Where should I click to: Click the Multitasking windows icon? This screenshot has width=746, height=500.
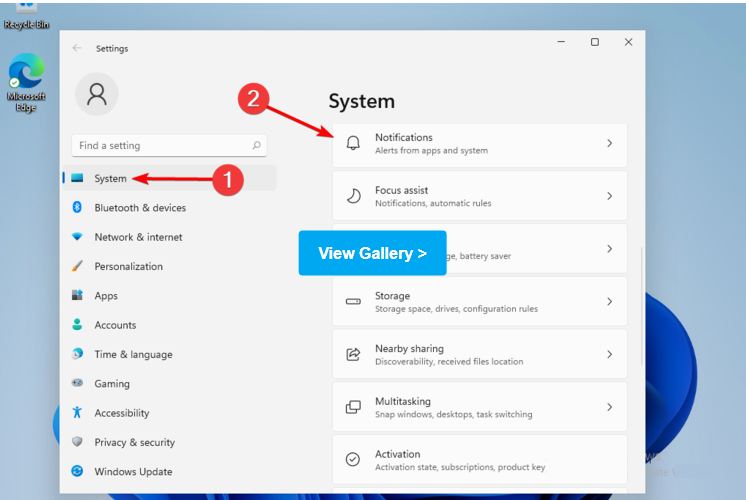(x=353, y=407)
